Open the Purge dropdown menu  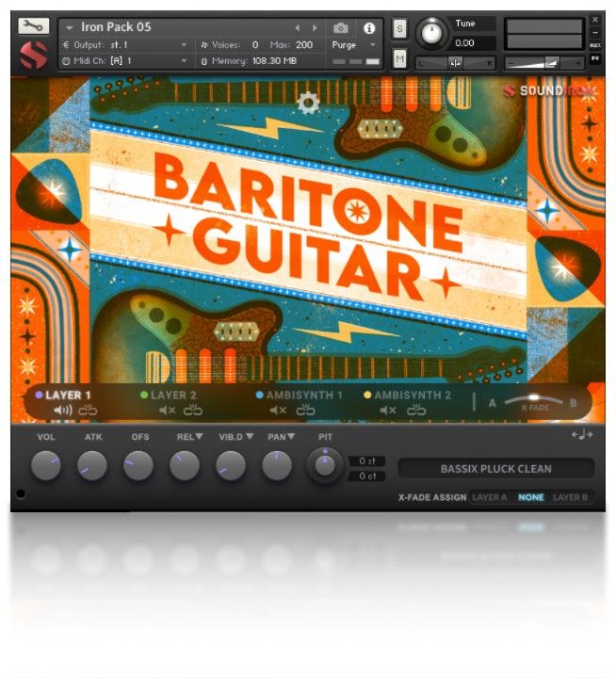(x=354, y=44)
